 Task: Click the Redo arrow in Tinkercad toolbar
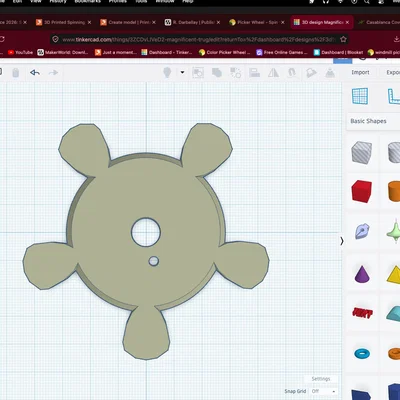tap(53, 72)
